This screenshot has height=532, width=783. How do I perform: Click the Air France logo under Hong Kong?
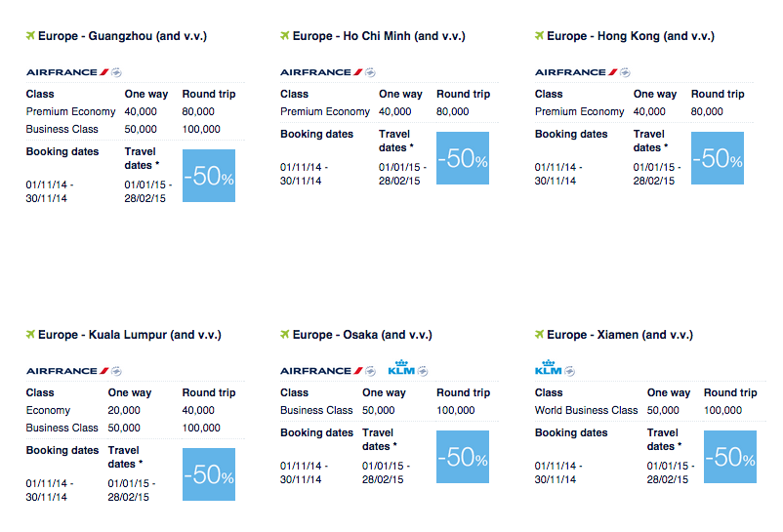tap(576, 72)
